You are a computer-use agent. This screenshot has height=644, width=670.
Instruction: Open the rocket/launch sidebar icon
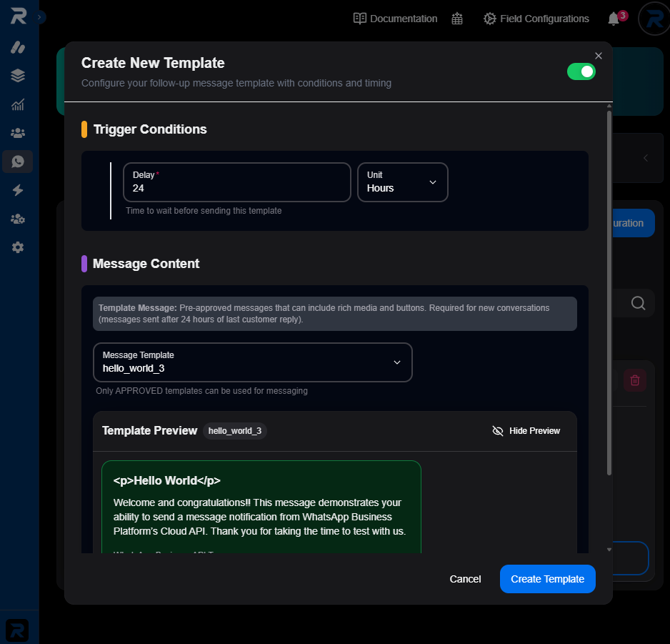[18, 47]
